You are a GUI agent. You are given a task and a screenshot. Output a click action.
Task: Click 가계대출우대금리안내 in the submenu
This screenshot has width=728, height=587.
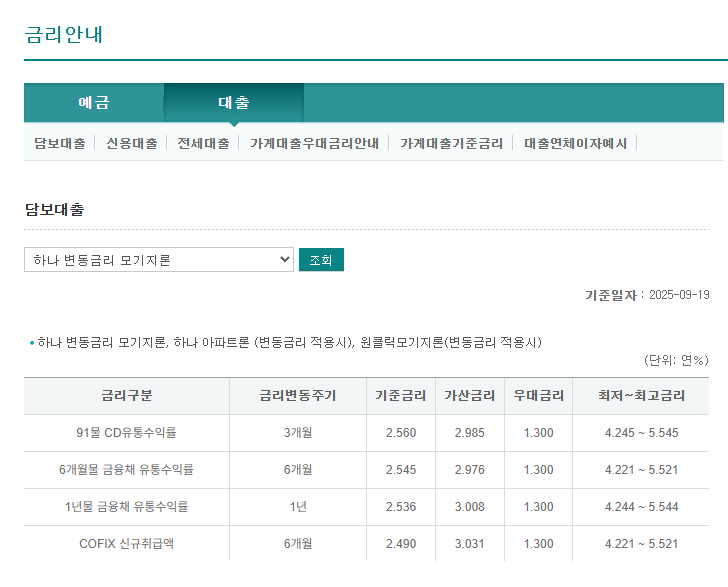point(314,143)
